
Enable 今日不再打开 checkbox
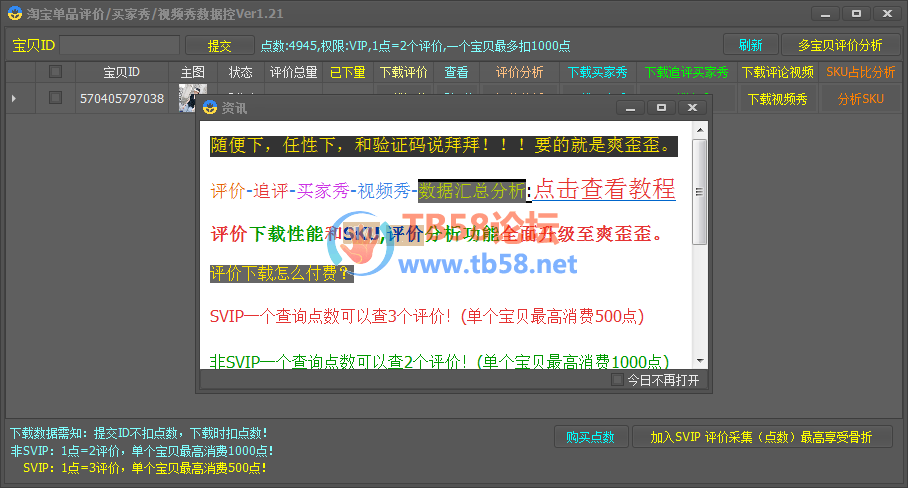pyautogui.click(x=617, y=380)
